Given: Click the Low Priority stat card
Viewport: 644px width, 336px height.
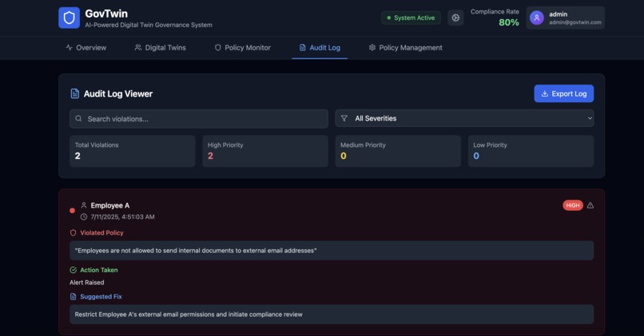Looking at the screenshot, I should [531, 151].
